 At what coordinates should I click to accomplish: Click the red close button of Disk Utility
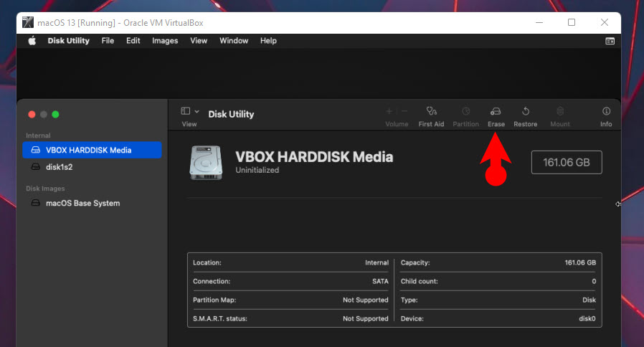32,115
